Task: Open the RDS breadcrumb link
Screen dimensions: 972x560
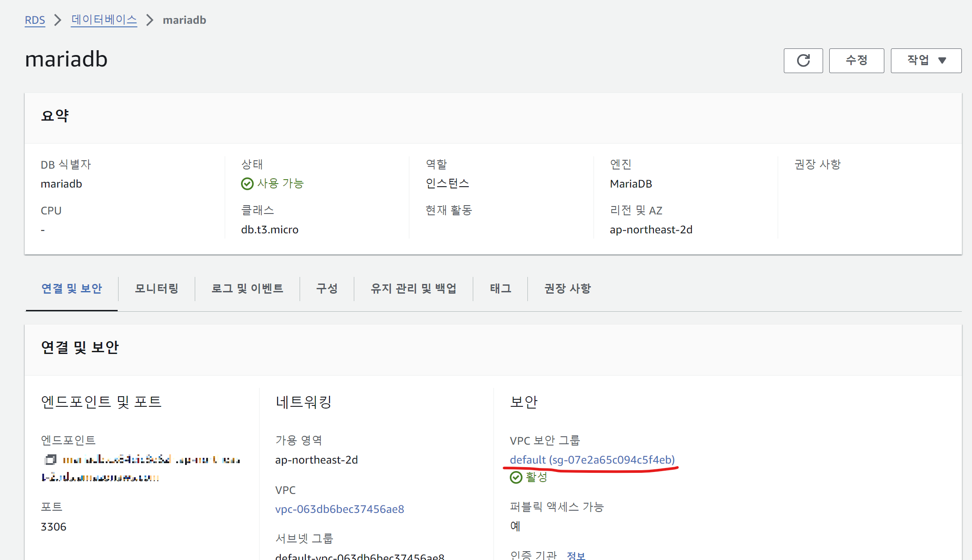Action: pos(35,20)
